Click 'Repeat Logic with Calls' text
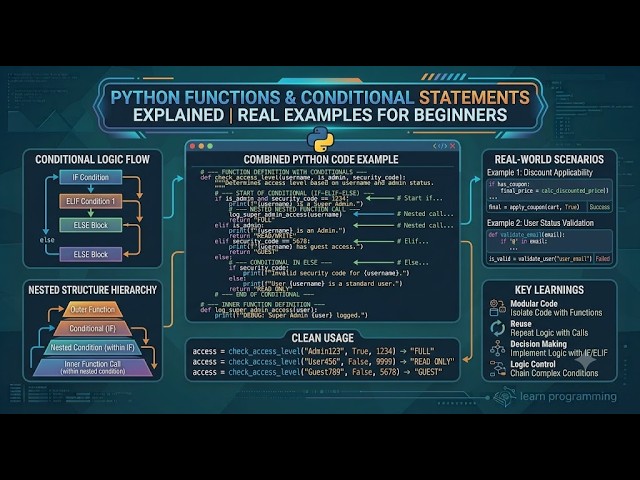 pyautogui.click(x=549, y=333)
